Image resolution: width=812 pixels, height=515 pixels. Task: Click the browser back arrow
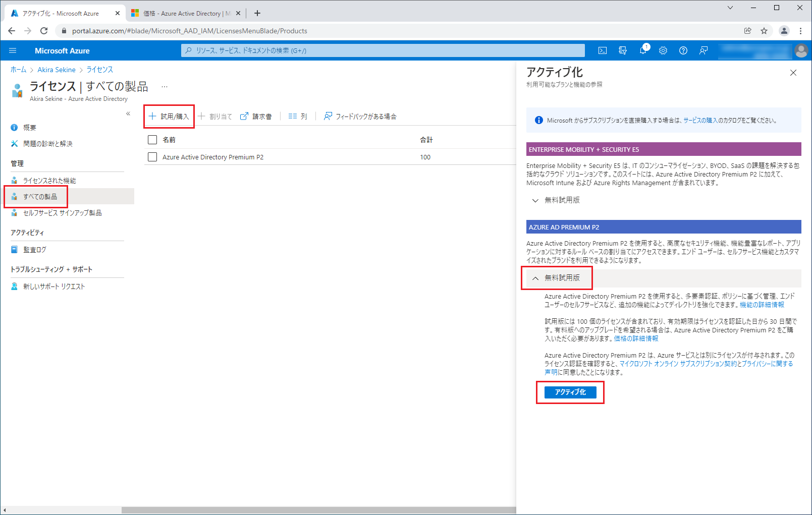tap(12, 31)
